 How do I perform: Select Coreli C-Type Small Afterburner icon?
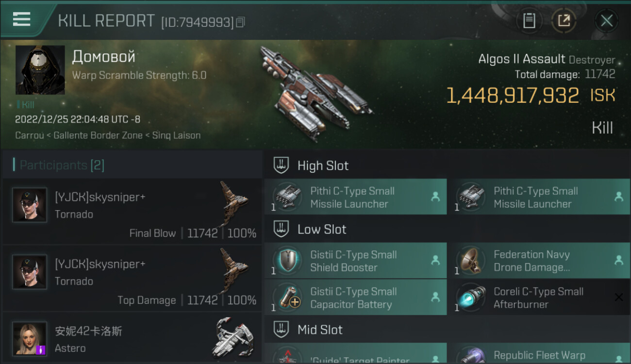(471, 298)
